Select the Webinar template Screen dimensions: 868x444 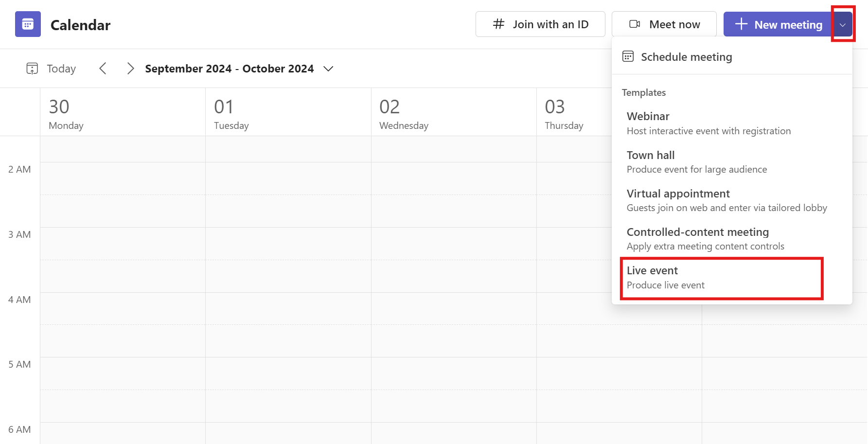click(x=732, y=124)
